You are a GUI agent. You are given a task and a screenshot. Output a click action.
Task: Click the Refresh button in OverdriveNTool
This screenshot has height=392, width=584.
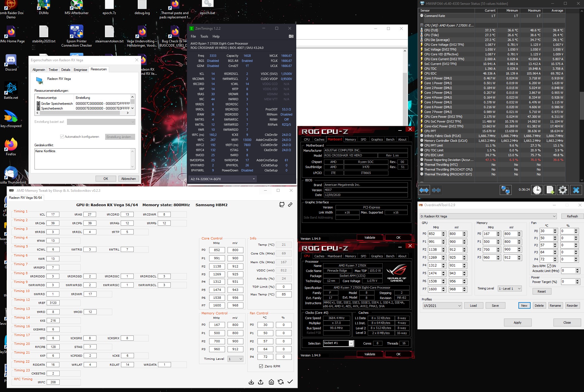coord(572,216)
